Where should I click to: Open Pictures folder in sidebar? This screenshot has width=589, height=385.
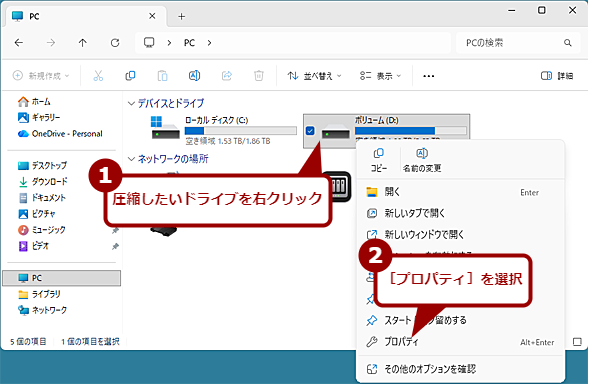(x=37, y=214)
